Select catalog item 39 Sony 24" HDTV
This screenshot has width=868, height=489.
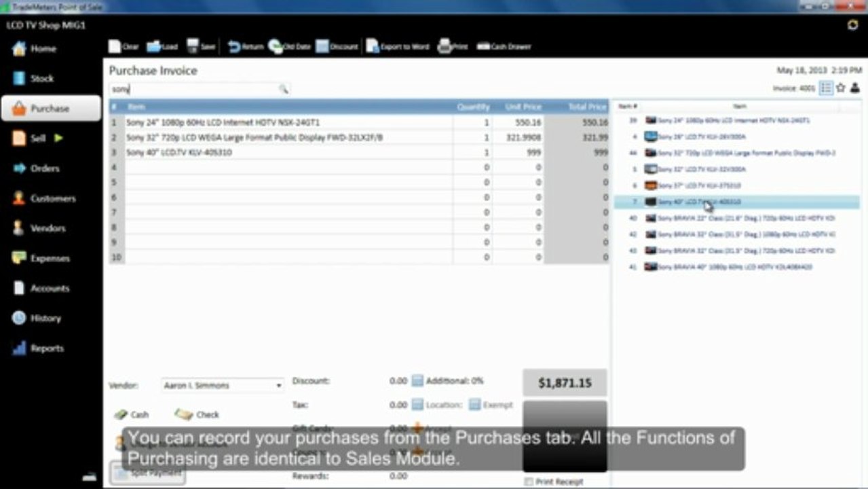736,120
